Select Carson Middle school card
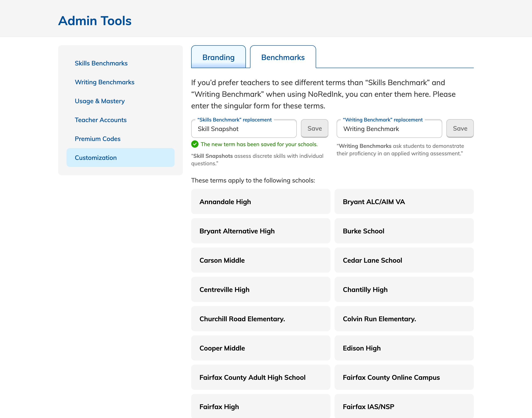The height and width of the screenshot is (418, 532). coord(260,260)
